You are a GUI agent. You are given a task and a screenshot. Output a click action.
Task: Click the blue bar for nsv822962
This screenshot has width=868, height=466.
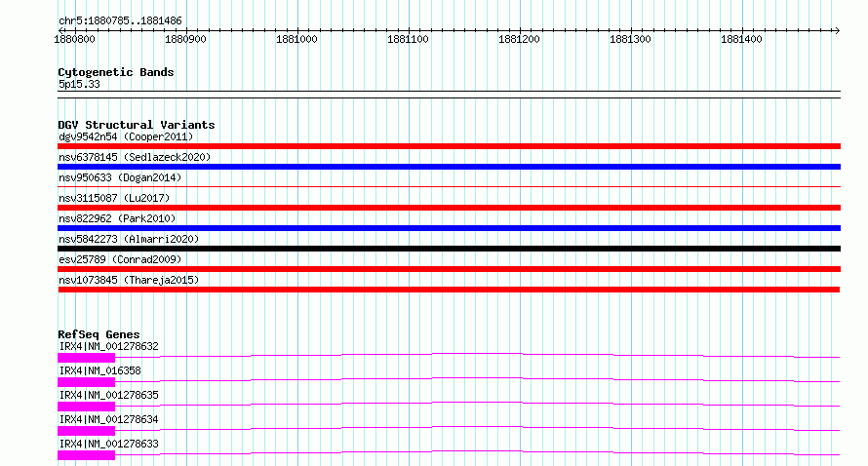click(x=449, y=228)
